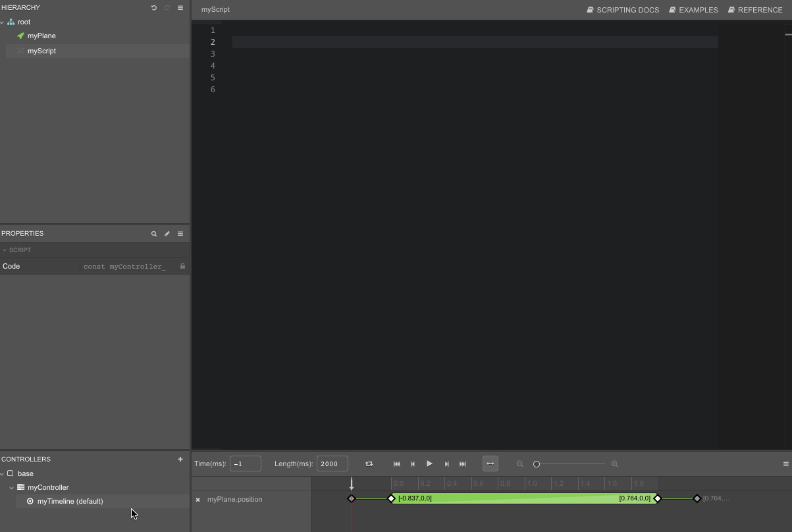Image resolution: width=792 pixels, height=532 pixels.
Task: Open the Properties panel menu
Action: click(x=180, y=234)
